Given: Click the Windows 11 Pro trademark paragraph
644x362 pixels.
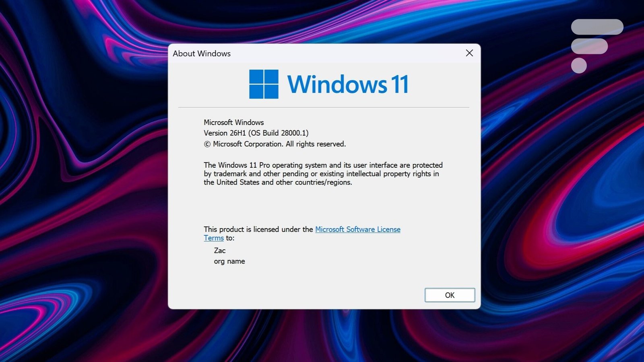Looking at the screenshot, I should [x=323, y=174].
